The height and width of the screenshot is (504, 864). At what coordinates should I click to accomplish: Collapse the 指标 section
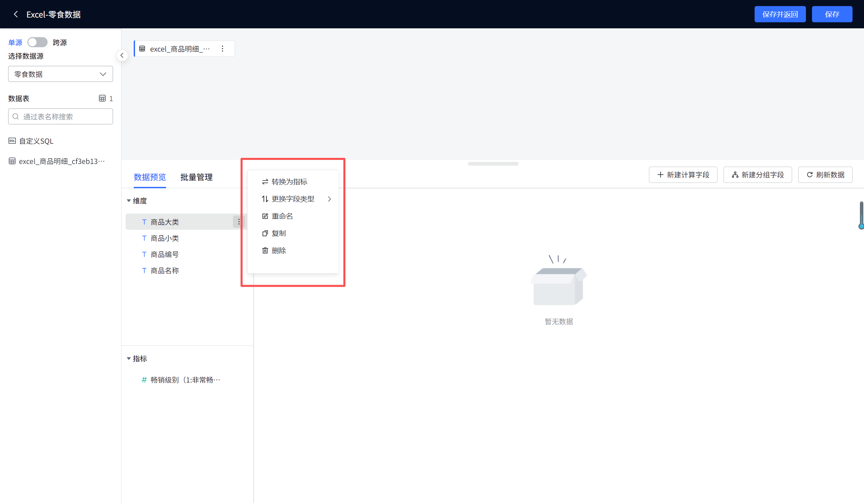(129, 358)
